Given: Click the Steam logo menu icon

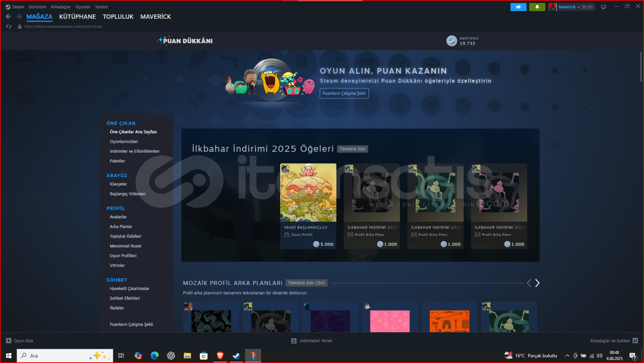Looking at the screenshot, I should click(x=8, y=7).
